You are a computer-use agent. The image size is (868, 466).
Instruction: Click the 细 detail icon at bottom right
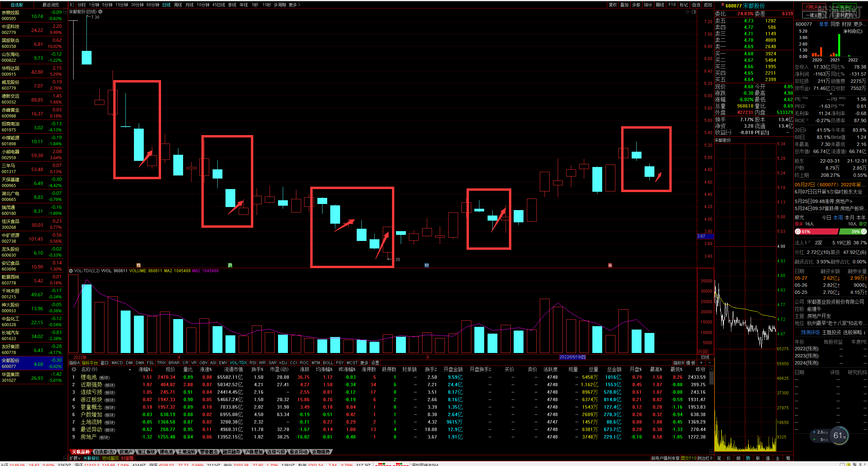pyautogui.click(x=738, y=458)
